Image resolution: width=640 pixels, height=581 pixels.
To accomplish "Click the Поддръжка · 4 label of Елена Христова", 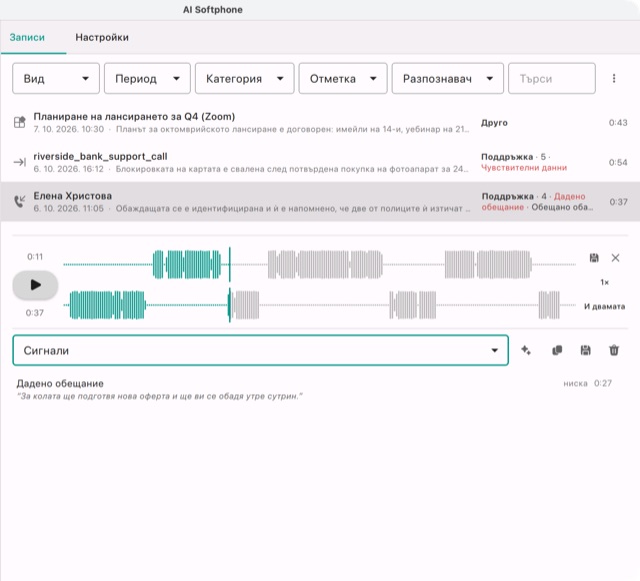I will tap(514, 196).
